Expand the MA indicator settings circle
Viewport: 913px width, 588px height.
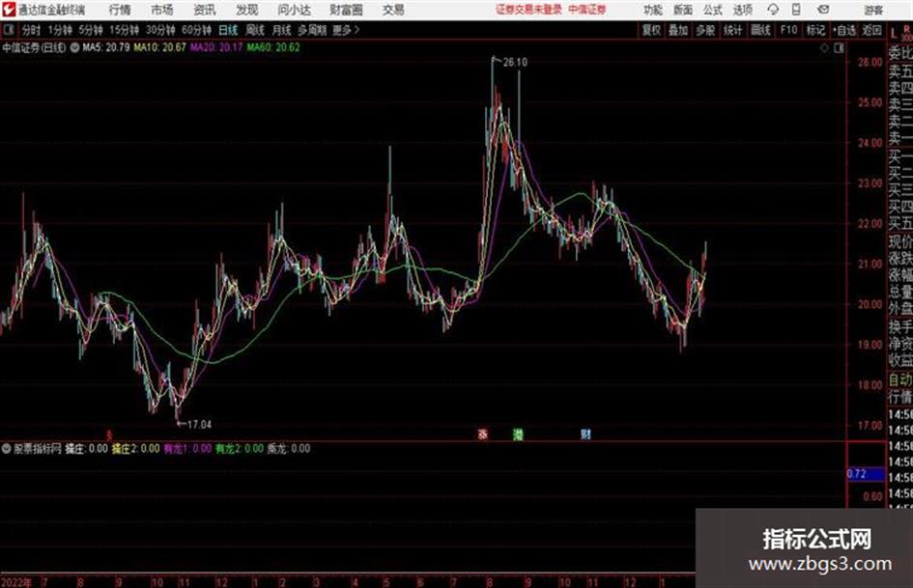(x=74, y=47)
